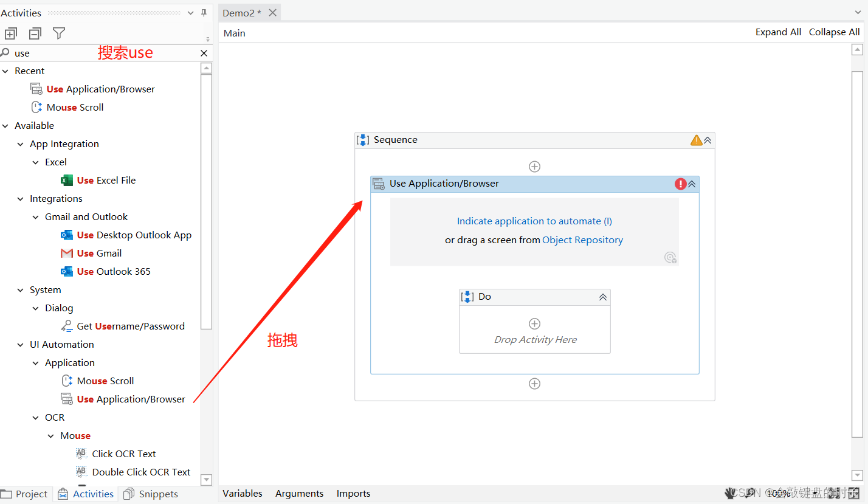Image resolution: width=868 pixels, height=504 pixels.
Task: Open the 100% zoom dropdown
Action: click(815, 493)
